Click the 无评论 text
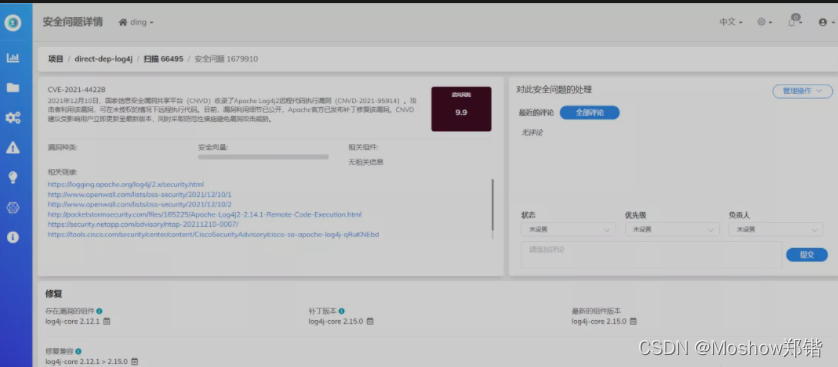 (x=532, y=132)
